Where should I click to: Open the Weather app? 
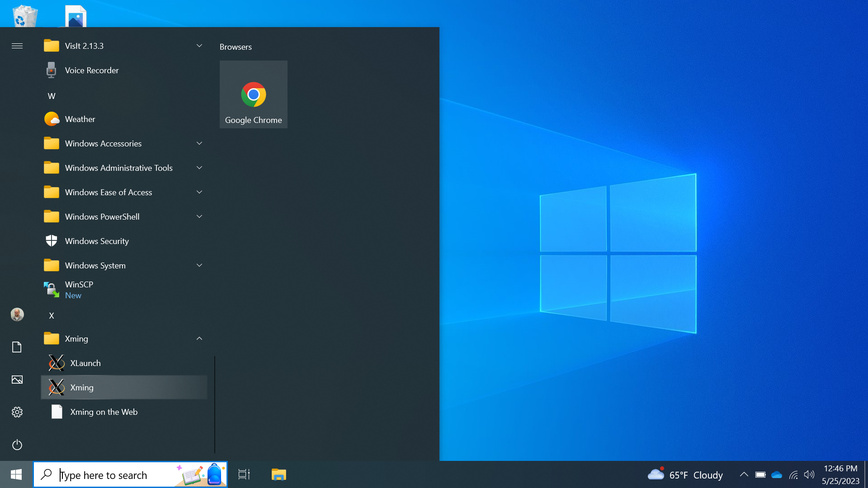click(80, 119)
